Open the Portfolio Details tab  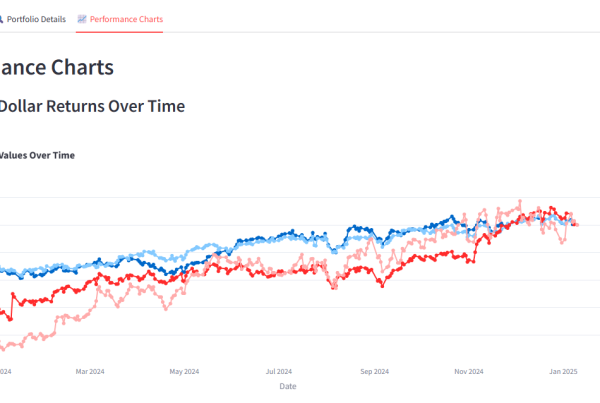pos(40,19)
